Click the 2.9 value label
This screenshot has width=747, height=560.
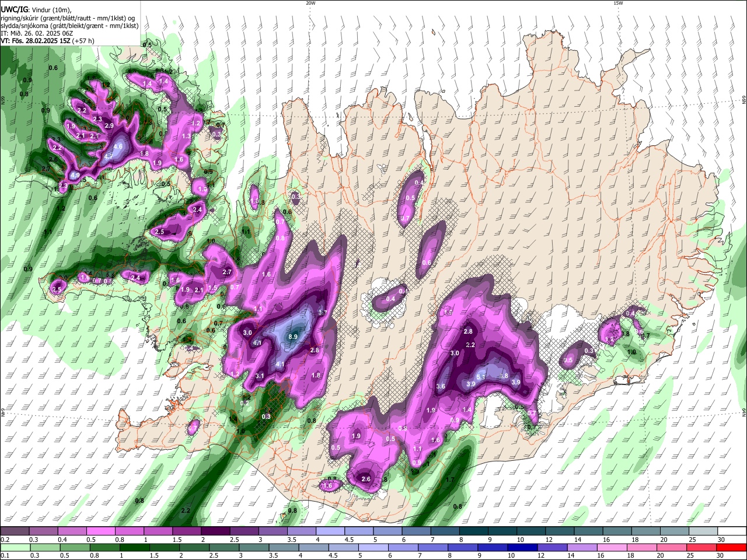click(x=109, y=125)
